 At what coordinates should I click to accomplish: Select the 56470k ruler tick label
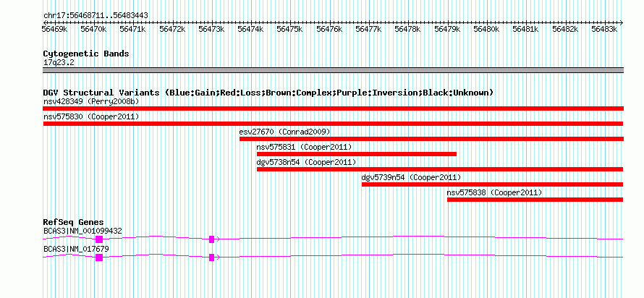point(94,29)
